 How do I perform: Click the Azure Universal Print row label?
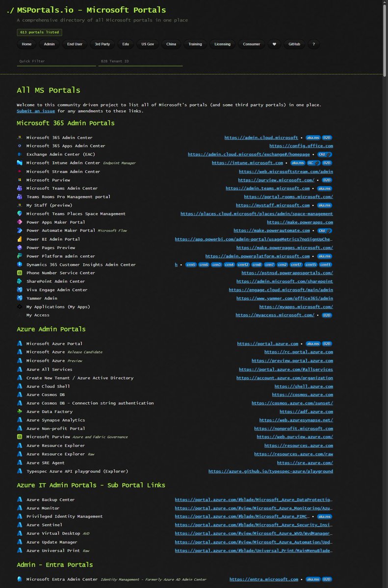(x=53, y=551)
